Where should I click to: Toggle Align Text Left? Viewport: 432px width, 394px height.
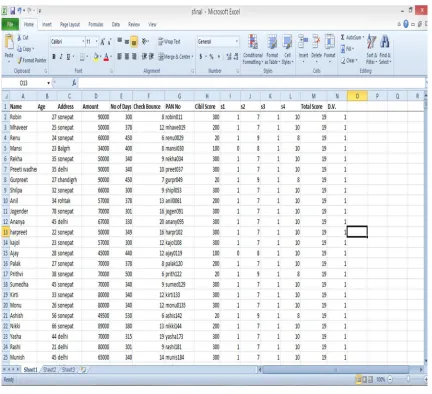click(x=120, y=57)
